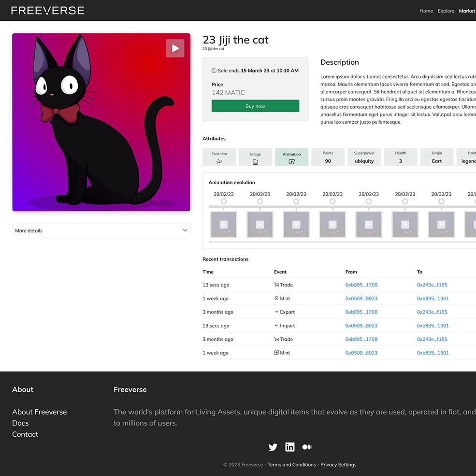This screenshot has width=476, height=476.
Task: Open Privacy Settings link
Action: point(338,465)
